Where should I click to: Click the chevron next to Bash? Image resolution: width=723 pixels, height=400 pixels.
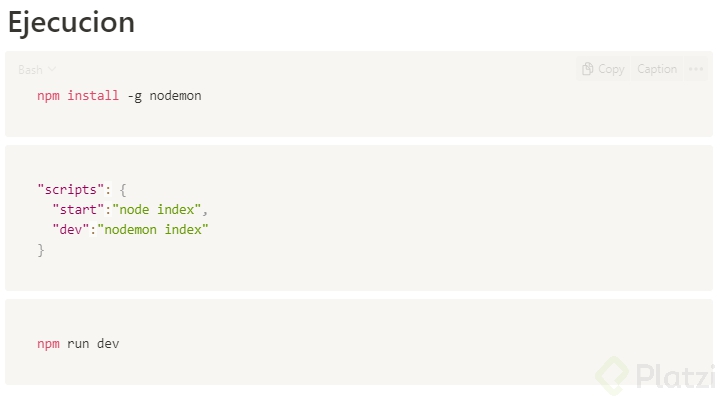(x=52, y=70)
